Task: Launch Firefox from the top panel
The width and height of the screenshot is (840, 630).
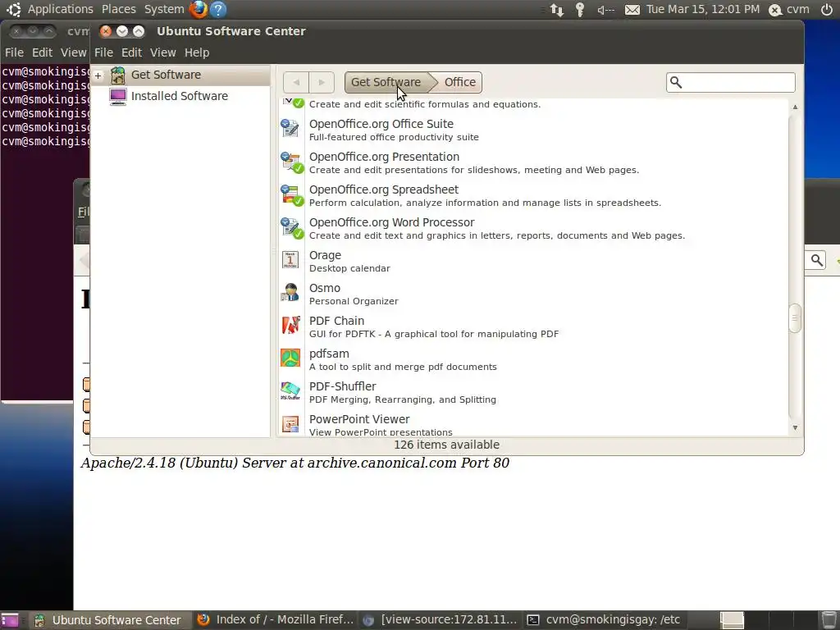Action: pyautogui.click(x=199, y=9)
